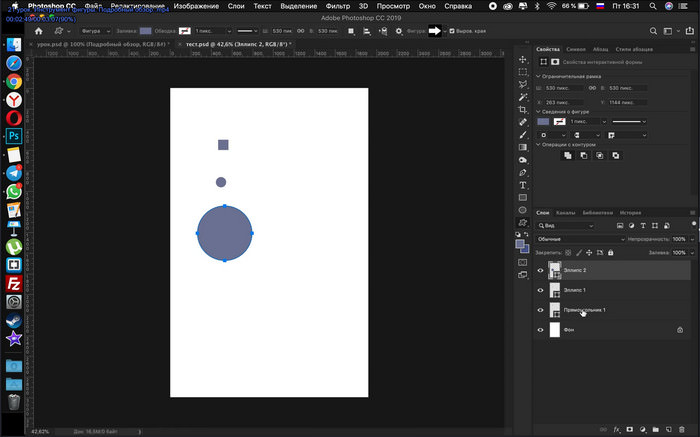
Task: Toggle visibility of Прямоугольник 1 layer
Action: tap(541, 310)
